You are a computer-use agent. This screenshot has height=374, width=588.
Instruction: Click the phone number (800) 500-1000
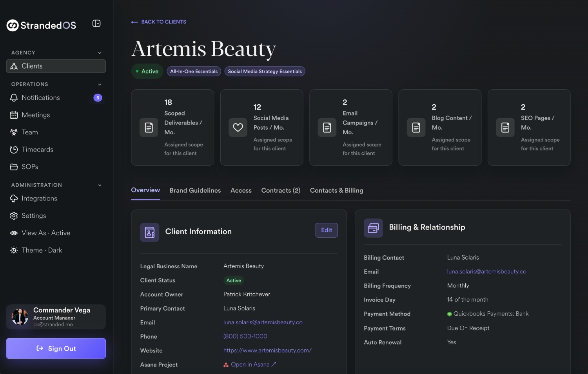pyautogui.click(x=245, y=336)
